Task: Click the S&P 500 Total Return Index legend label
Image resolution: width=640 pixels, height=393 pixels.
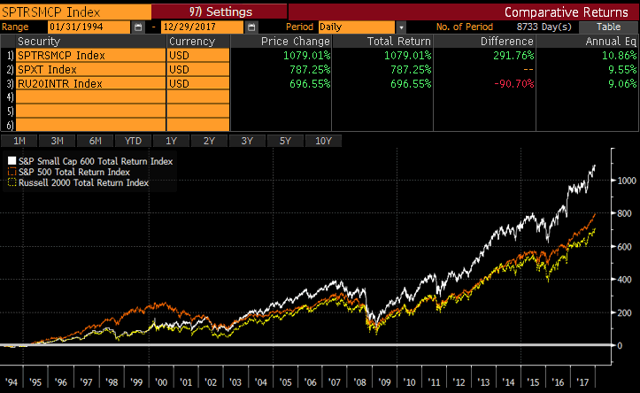Action: coord(74,172)
